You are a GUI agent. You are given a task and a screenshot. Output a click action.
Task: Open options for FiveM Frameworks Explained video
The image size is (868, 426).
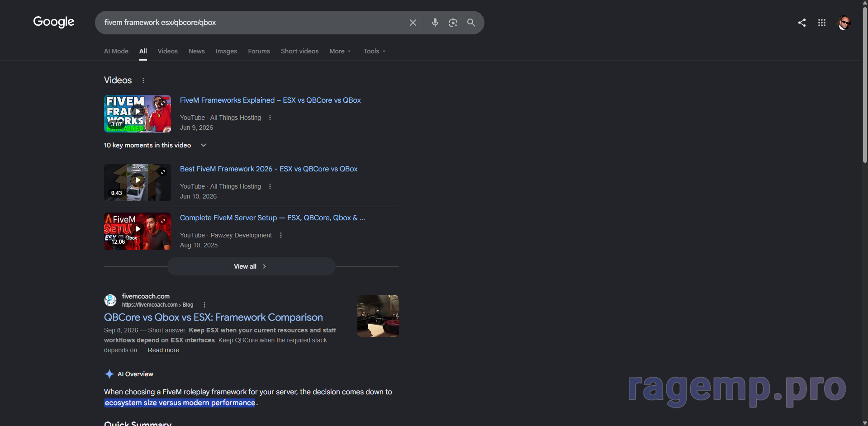click(x=270, y=118)
